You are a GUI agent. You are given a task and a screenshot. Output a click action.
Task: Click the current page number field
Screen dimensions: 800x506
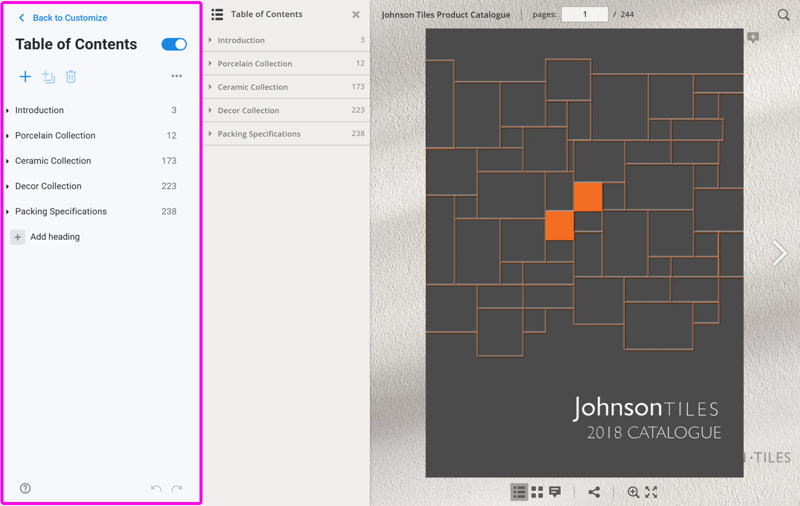[585, 14]
